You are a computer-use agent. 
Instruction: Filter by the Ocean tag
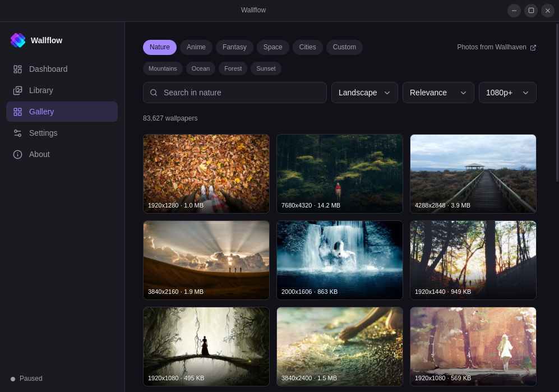[x=201, y=68]
